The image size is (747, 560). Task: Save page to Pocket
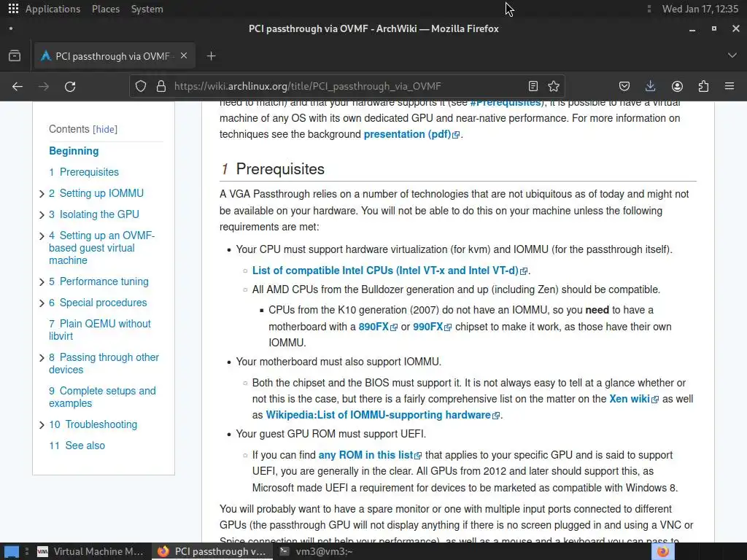click(x=624, y=86)
